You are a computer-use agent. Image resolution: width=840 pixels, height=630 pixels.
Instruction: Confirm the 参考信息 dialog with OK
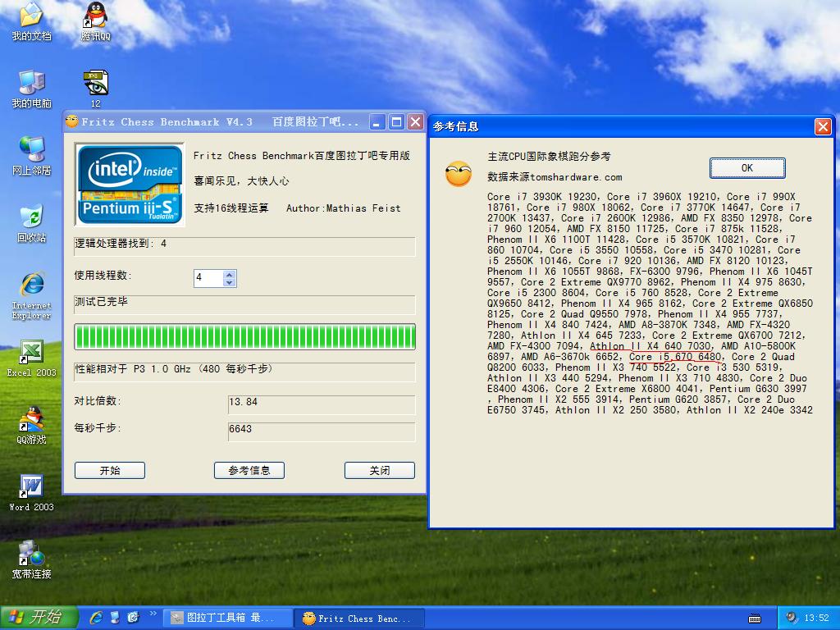click(x=747, y=167)
